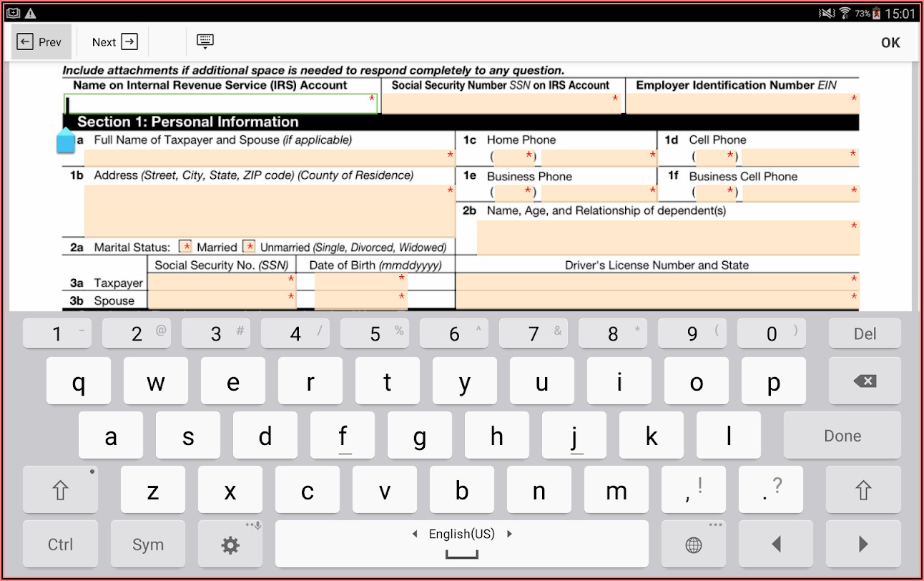Tap the Shift key beside the period key
Image resolution: width=924 pixels, height=581 pixels.
click(863, 490)
